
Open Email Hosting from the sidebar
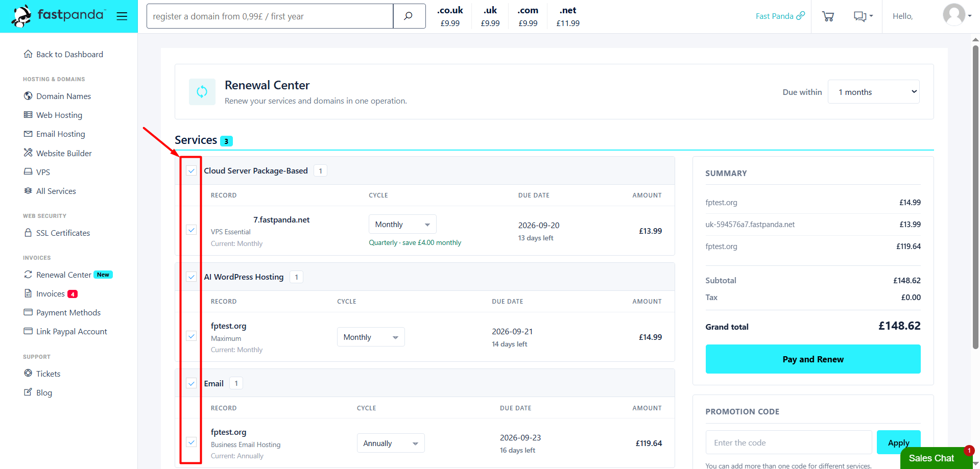click(x=61, y=134)
